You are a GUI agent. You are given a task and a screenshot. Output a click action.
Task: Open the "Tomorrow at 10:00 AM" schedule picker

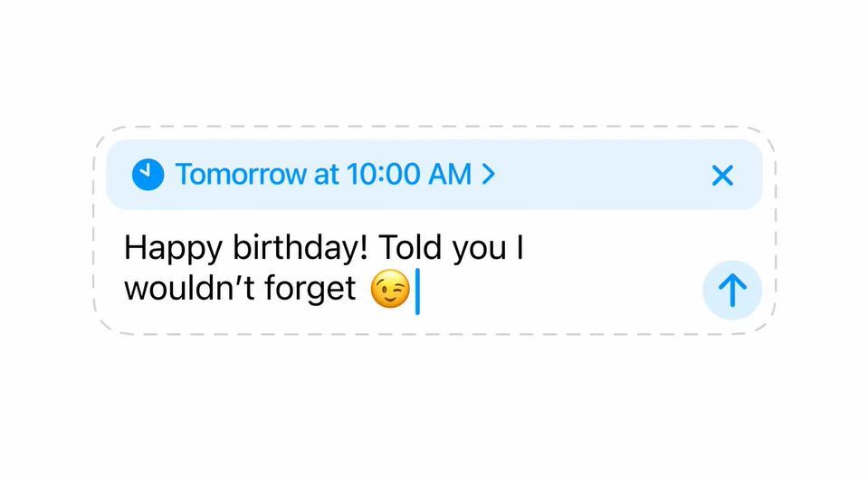tap(321, 175)
